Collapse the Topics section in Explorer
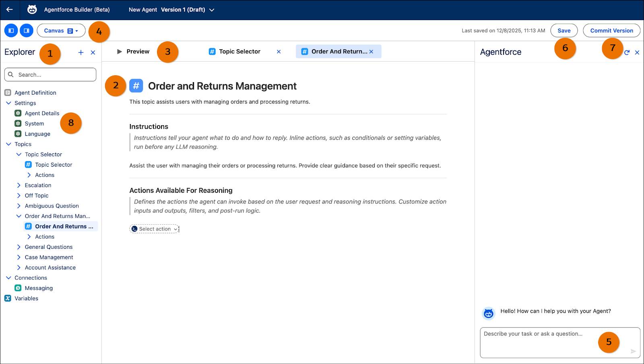The height and width of the screenshot is (364, 644). click(8, 144)
